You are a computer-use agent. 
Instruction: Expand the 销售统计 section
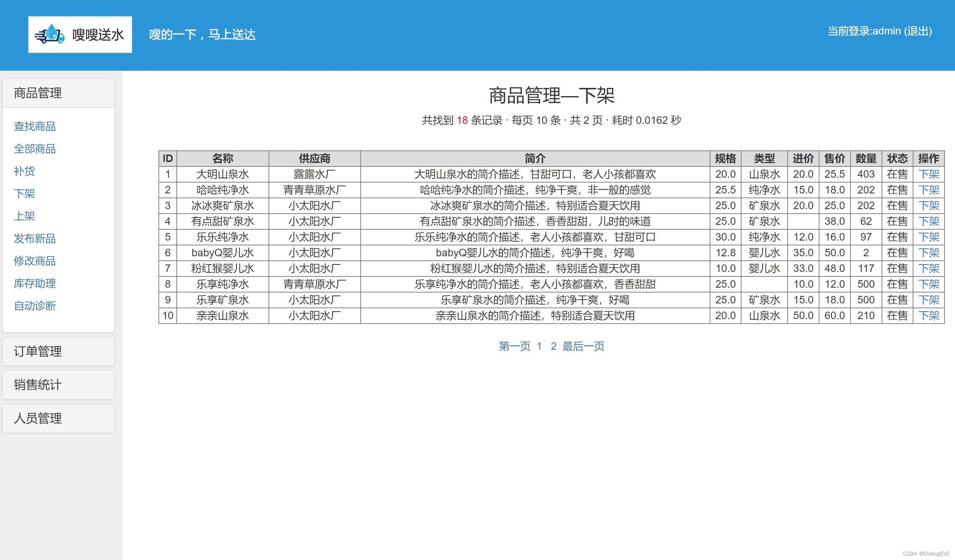(37, 385)
